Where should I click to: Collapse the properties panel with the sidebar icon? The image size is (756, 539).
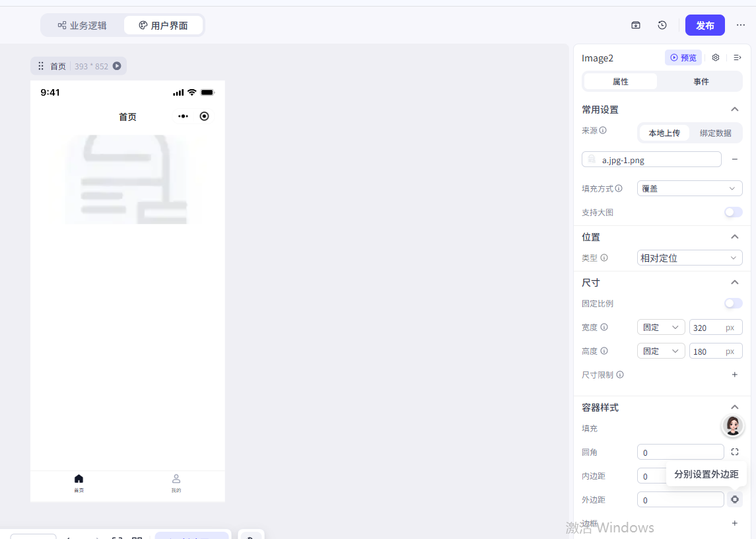(x=738, y=58)
